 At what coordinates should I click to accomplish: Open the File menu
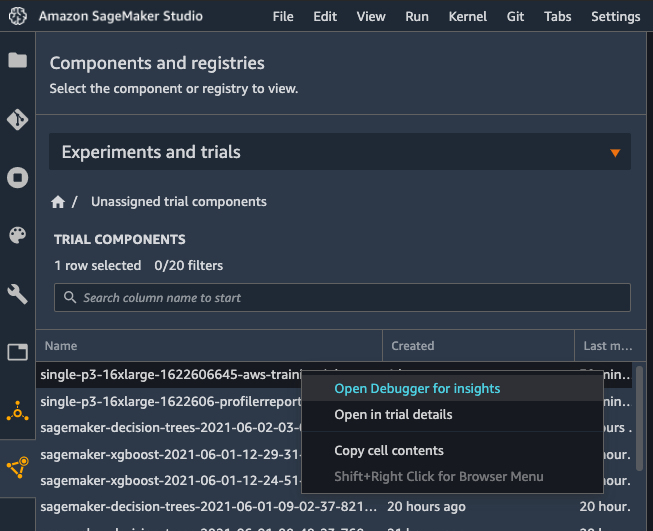coord(283,17)
